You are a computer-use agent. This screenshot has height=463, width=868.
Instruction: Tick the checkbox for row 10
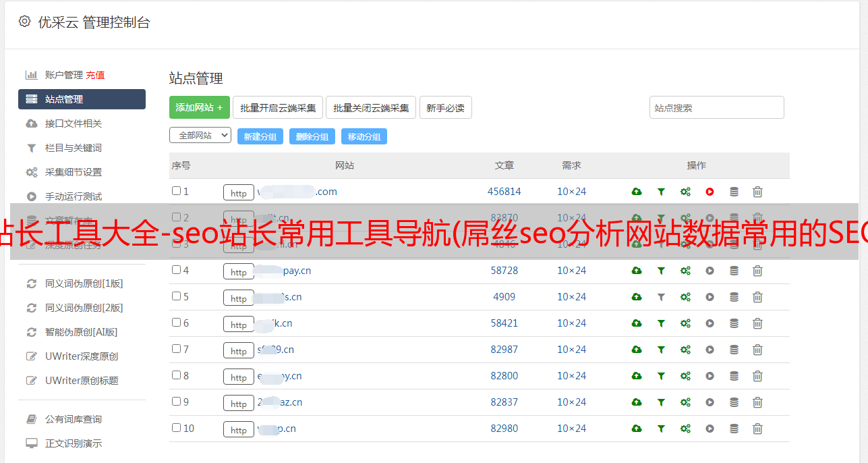pos(176,428)
